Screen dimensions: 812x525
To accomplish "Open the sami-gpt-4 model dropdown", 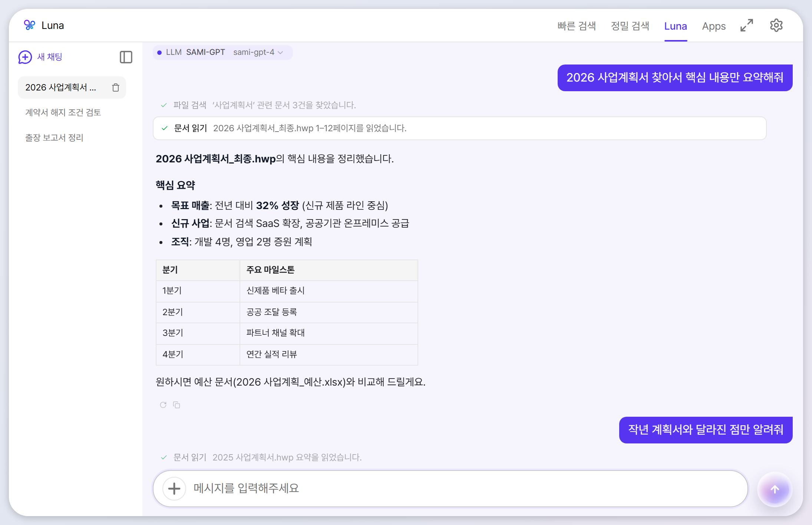I will (x=258, y=52).
